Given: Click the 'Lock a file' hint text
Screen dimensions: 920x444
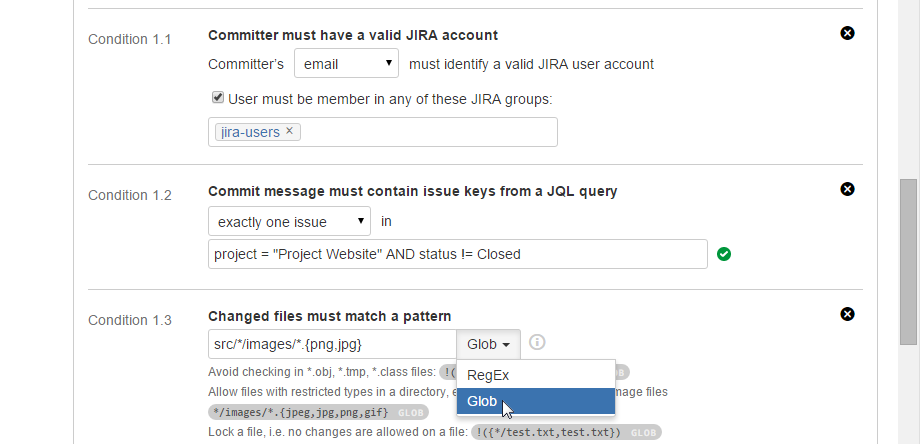Looking at the screenshot, I should coord(338,433).
